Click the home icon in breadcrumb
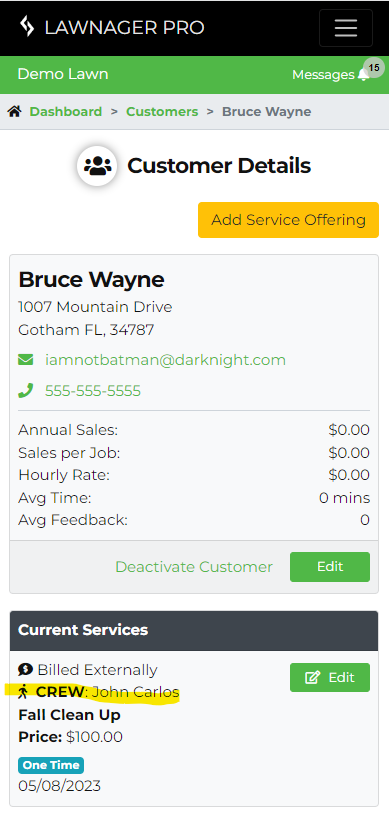Viewport: 389px width, 831px height. click(14, 112)
